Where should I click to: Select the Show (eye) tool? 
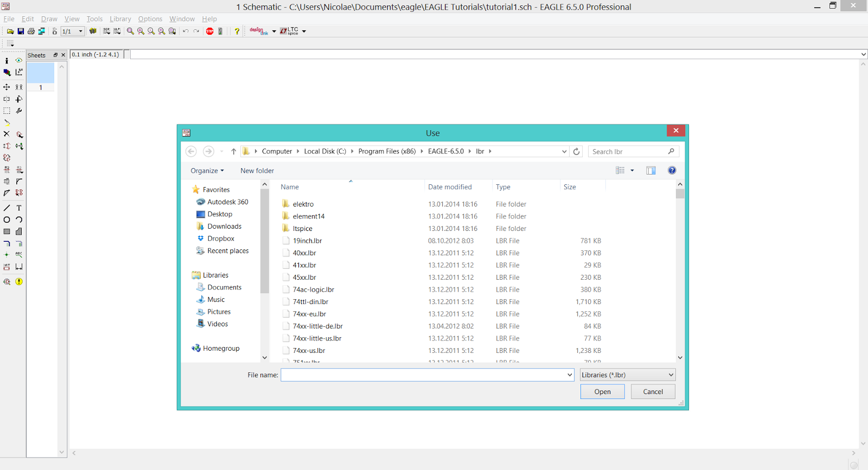click(x=19, y=61)
